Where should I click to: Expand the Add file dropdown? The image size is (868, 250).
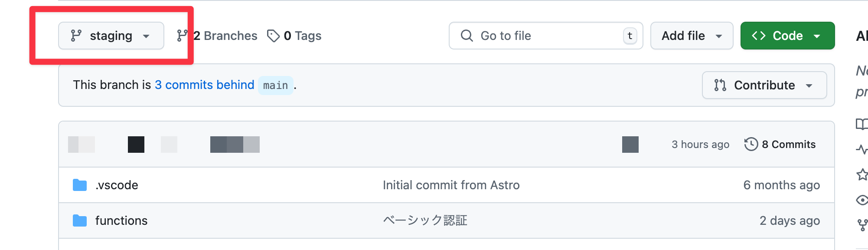(692, 36)
